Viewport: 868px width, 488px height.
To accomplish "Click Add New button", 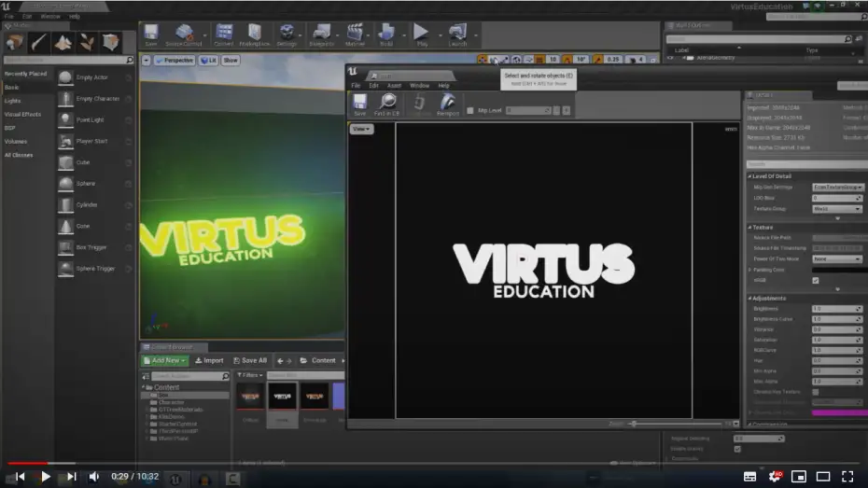I will (x=165, y=361).
